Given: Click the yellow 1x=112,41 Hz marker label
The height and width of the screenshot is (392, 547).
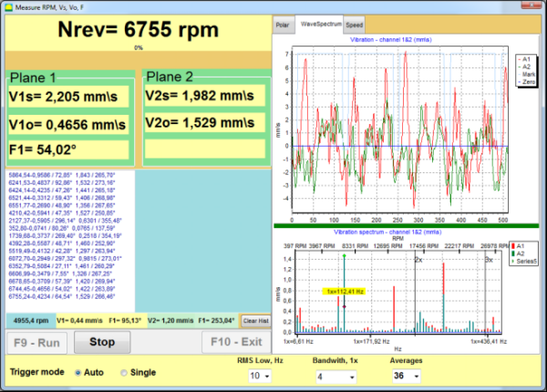Looking at the screenshot, I should click(345, 290).
